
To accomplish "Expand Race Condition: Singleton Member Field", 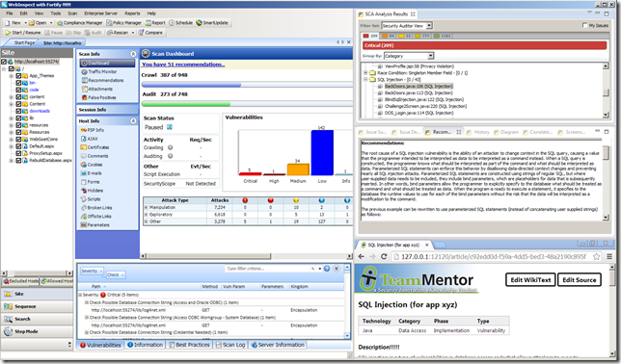I will (365, 73).
